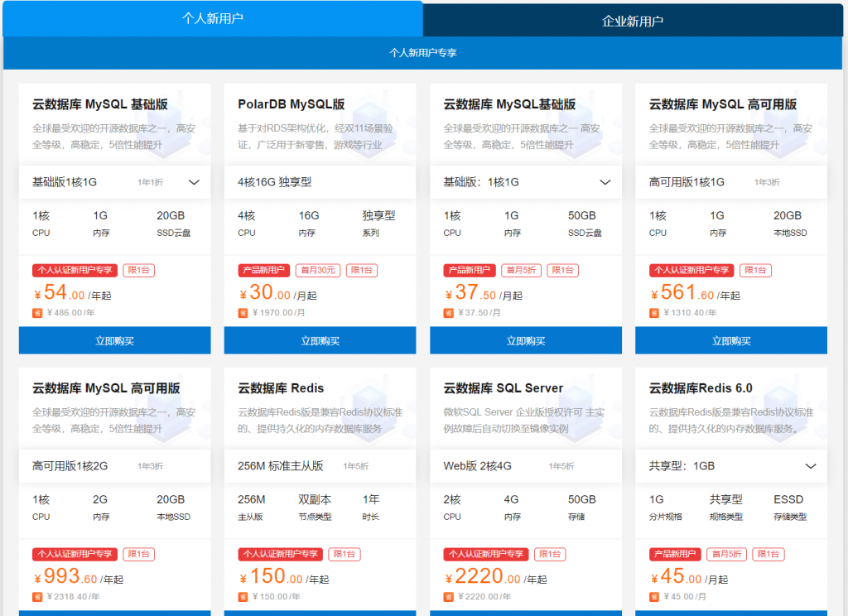
Task: Click the 1年5折 label on SQL Server card
Action: click(x=561, y=467)
